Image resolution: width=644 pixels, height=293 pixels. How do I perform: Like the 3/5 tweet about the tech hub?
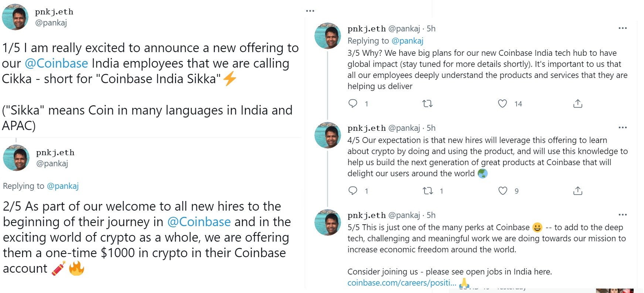click(502, 103)
